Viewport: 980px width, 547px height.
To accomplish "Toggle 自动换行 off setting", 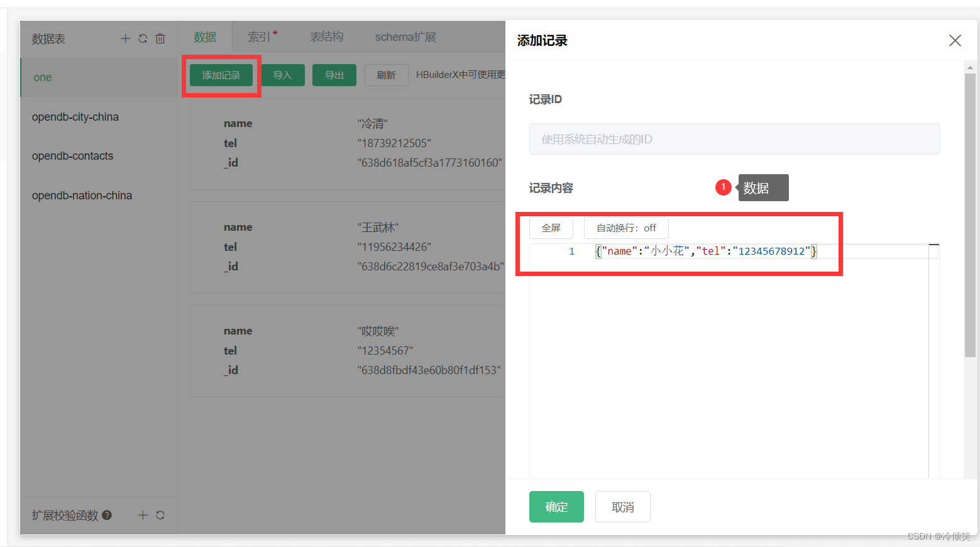I will click(626, 228).
